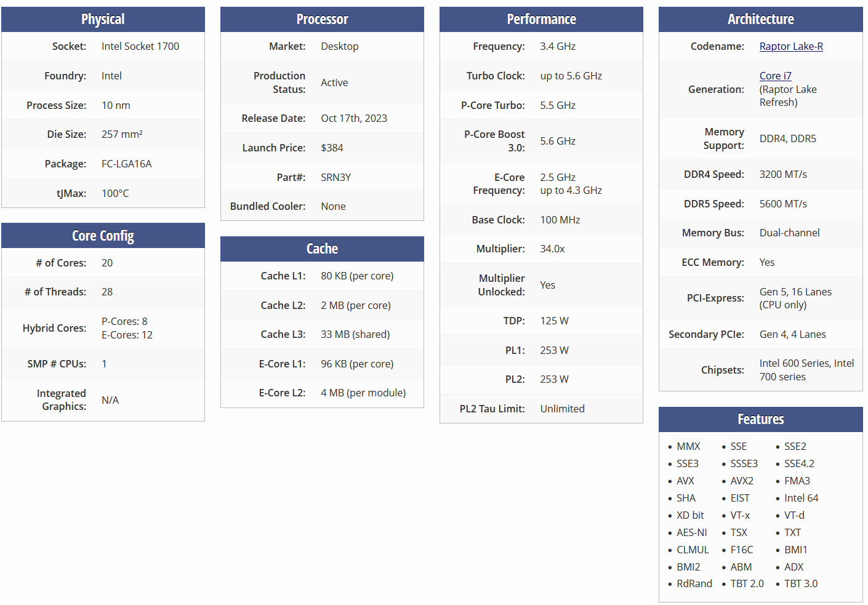This screenshot has width=868, height=605.
Task: Click the ECC Memory 'Yes' value
Action: click(767, 262)
